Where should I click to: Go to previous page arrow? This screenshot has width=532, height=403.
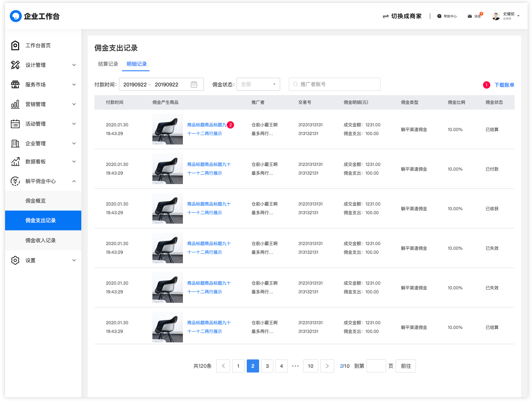[223, 366]
